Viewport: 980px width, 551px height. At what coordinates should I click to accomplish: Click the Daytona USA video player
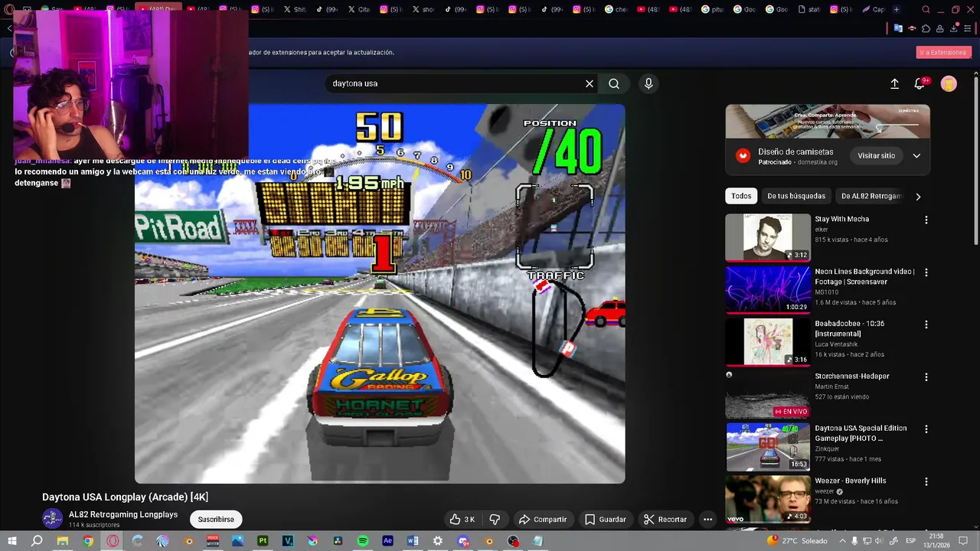[x=380, y=294]
